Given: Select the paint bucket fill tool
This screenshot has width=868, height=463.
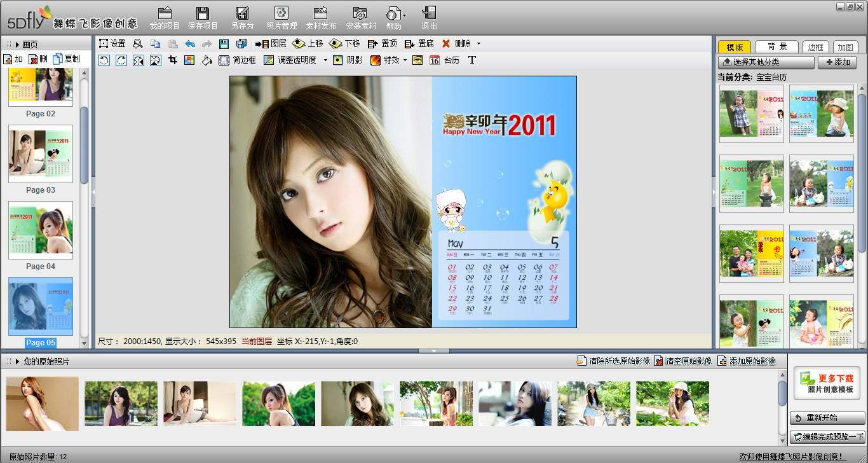Looking at the screenshot, I should pos(206,60).
